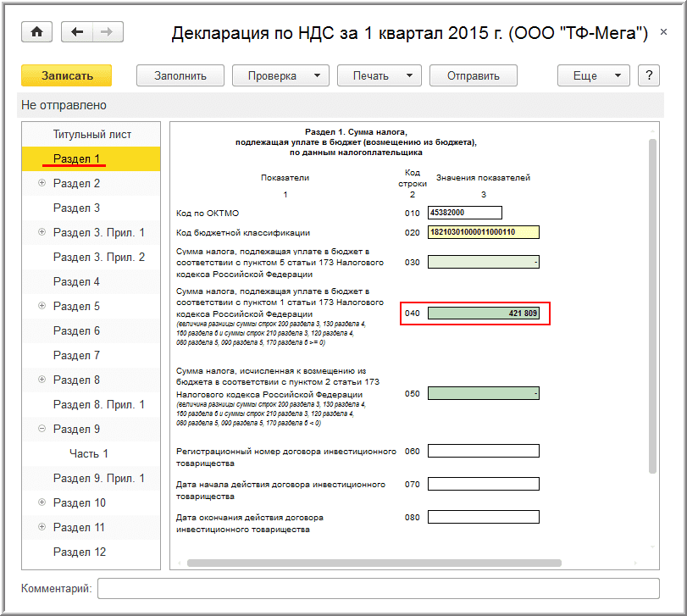
Task: Expand the Раздел 2 tree node
Action: click(x=42, y=183)
